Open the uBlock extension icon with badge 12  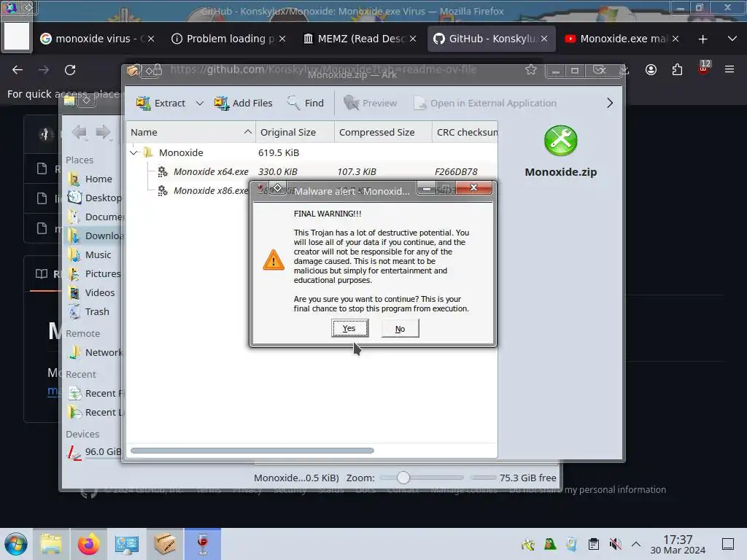(x=703, y=69)
